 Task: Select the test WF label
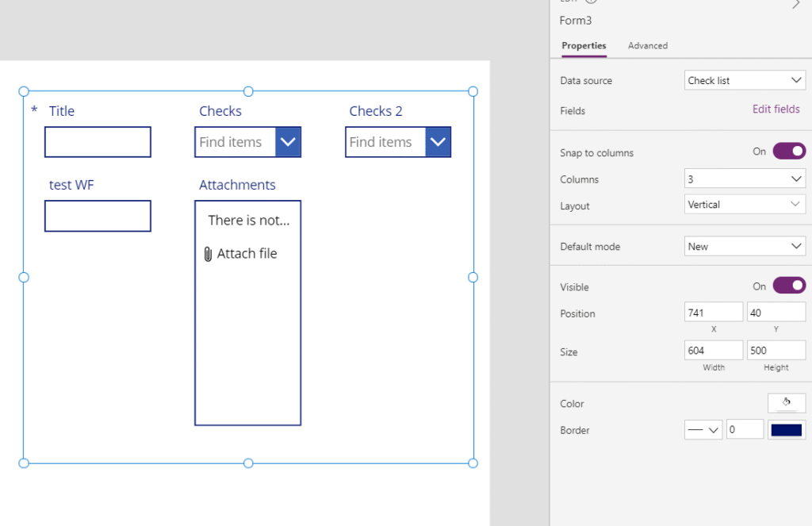point(71,185)
